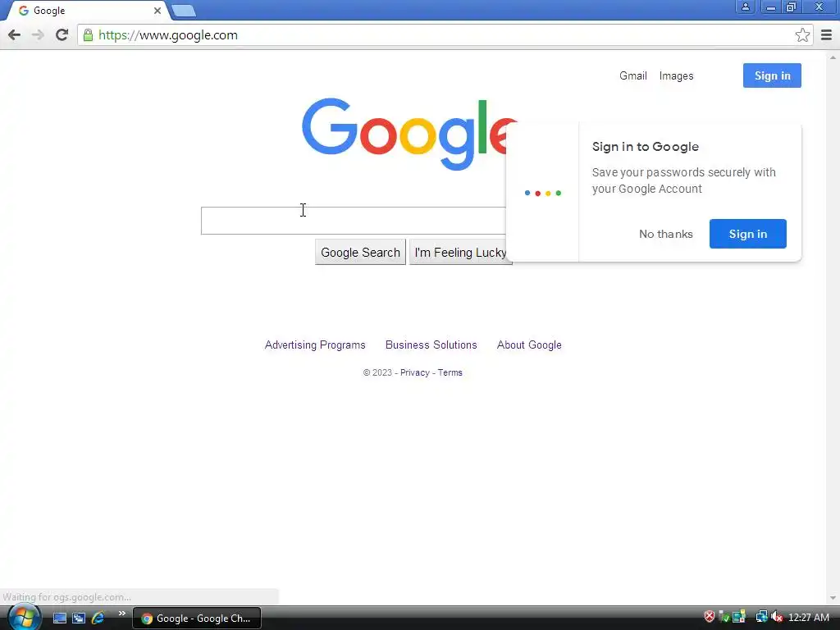Dismiss popup with No thanks
The width and height of the screenshot is (840, 630).
666,234
